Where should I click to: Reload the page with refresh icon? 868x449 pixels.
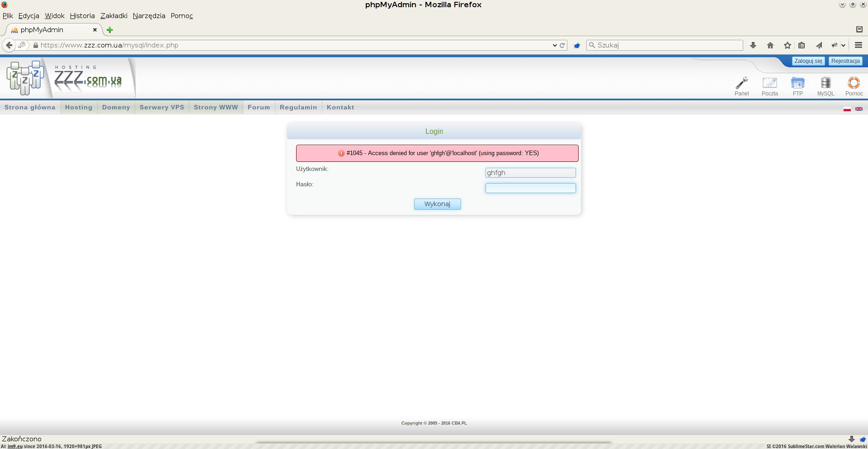click(562, 45)
